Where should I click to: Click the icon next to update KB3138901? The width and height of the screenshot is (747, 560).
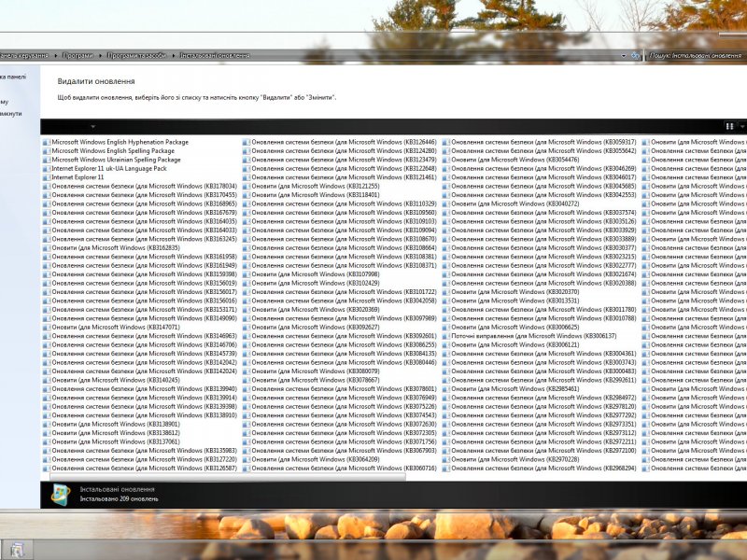pyautogui.click(x=47, y=424)
